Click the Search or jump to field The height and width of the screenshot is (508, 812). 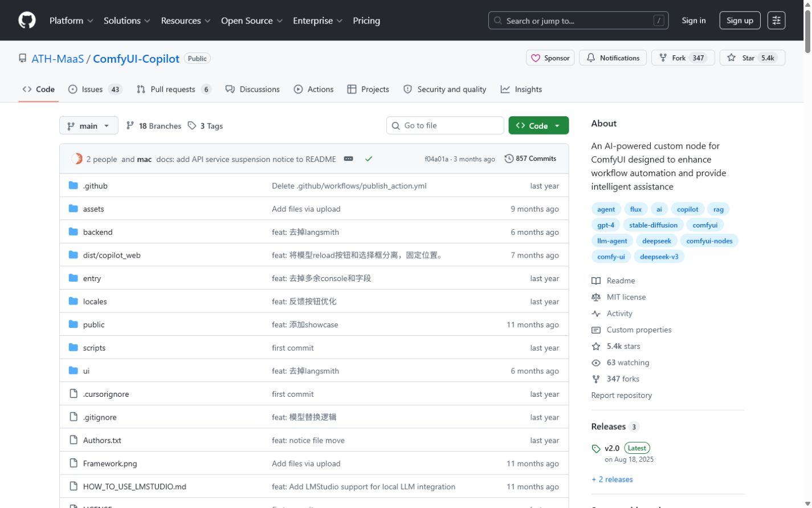pyautogui.click(x=578, y=21)
